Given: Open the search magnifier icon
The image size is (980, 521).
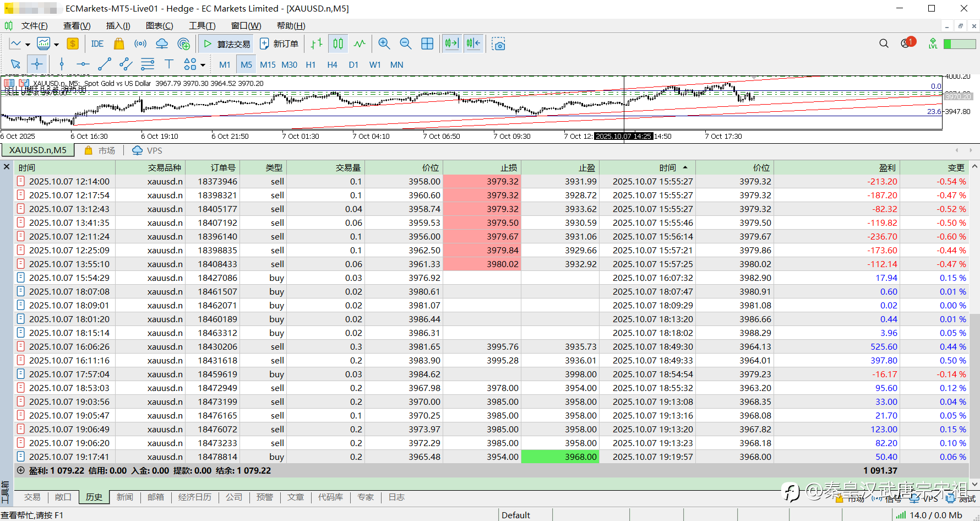Looking at the screenshot, I should [884, 44].
